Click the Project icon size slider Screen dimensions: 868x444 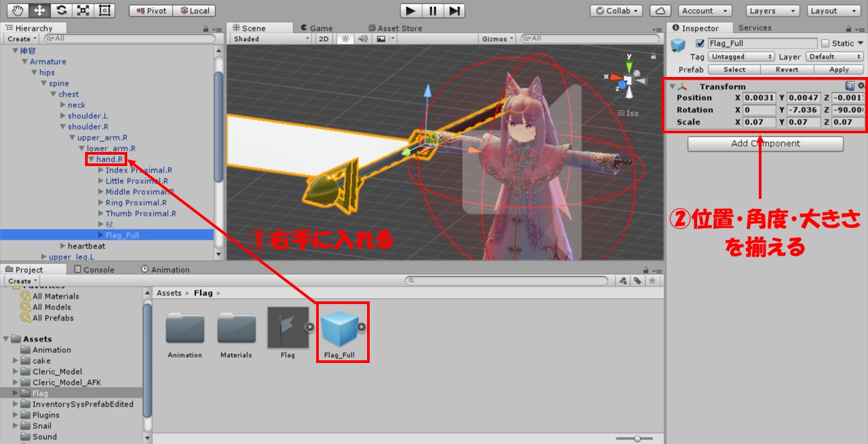click(637, 438)
